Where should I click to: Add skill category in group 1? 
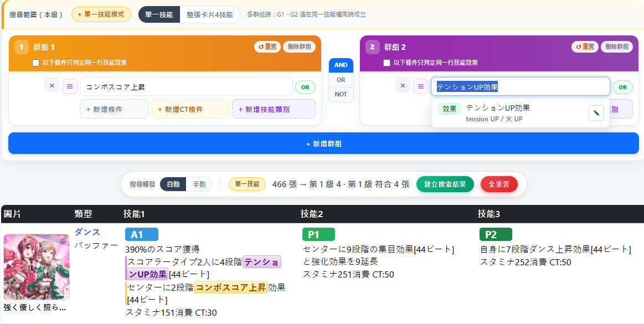coord(274,109)
